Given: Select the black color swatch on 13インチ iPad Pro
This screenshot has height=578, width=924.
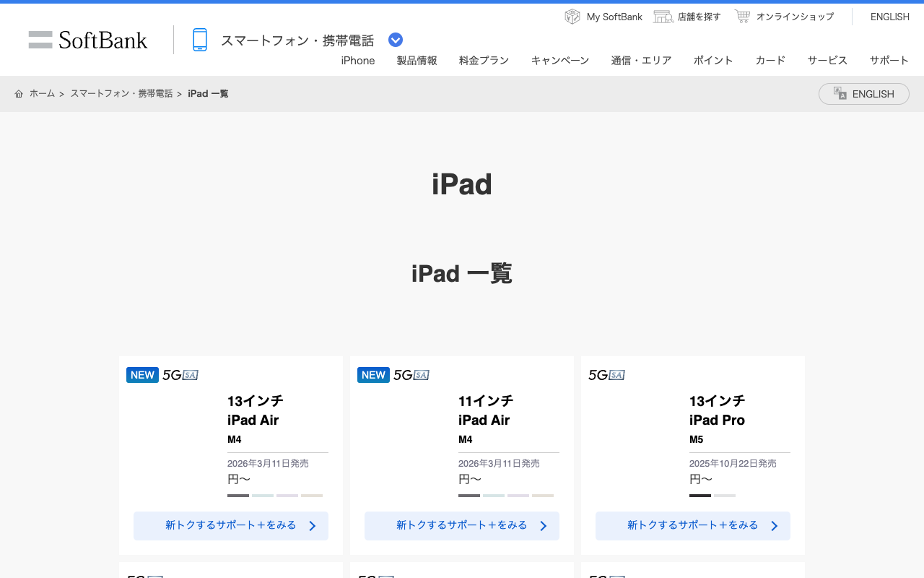Looking at the screenshot, I should [x=700, y=496].
